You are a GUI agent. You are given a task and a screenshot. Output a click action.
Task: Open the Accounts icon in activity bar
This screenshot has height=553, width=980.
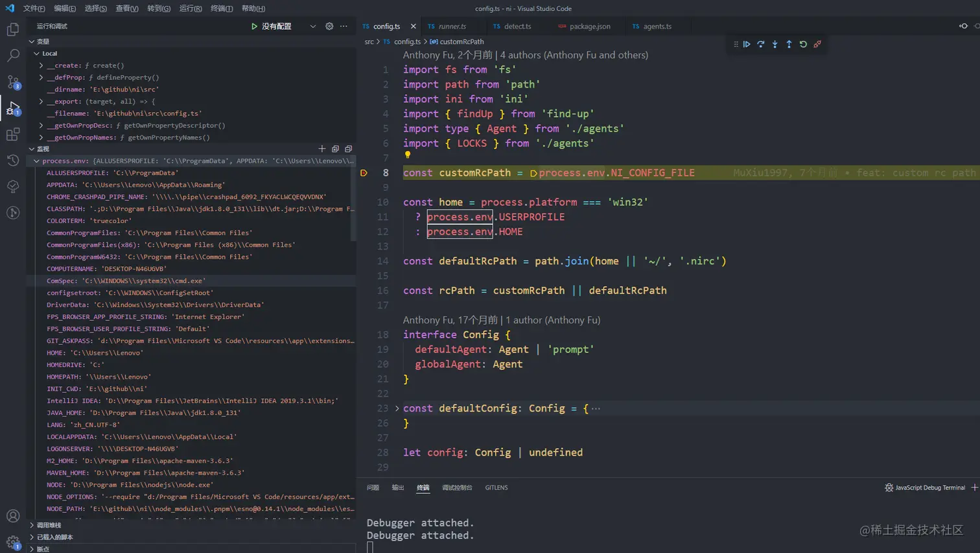pos(13,516)
